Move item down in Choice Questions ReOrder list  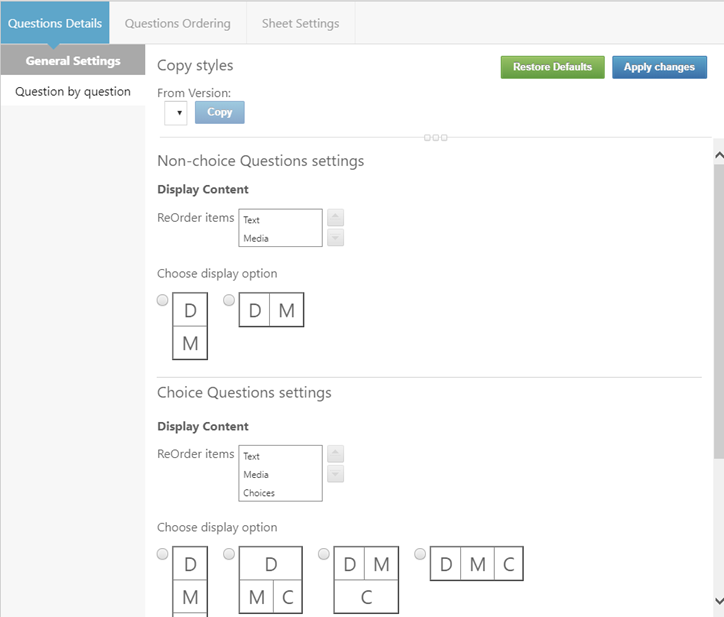point(335,474)
